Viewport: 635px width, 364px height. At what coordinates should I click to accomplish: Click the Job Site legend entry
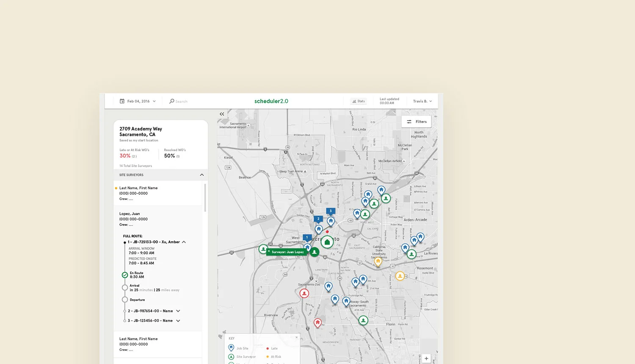238,348
